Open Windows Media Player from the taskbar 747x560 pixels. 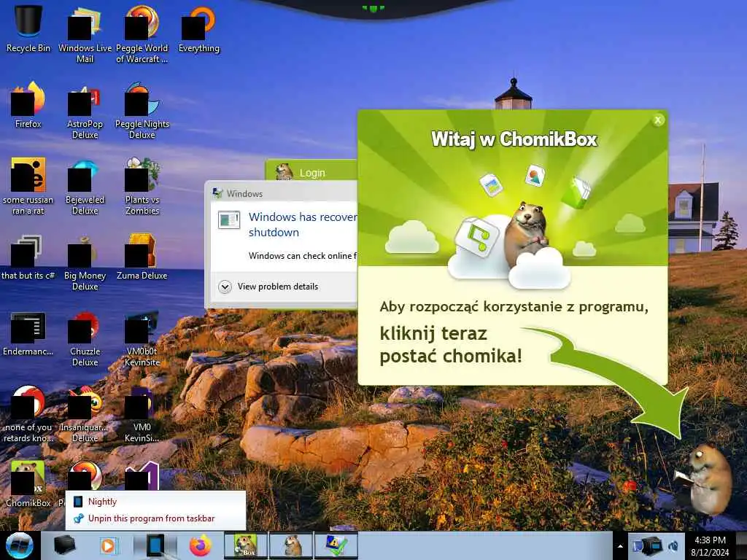pyautogui.click(x=109, y=545)
